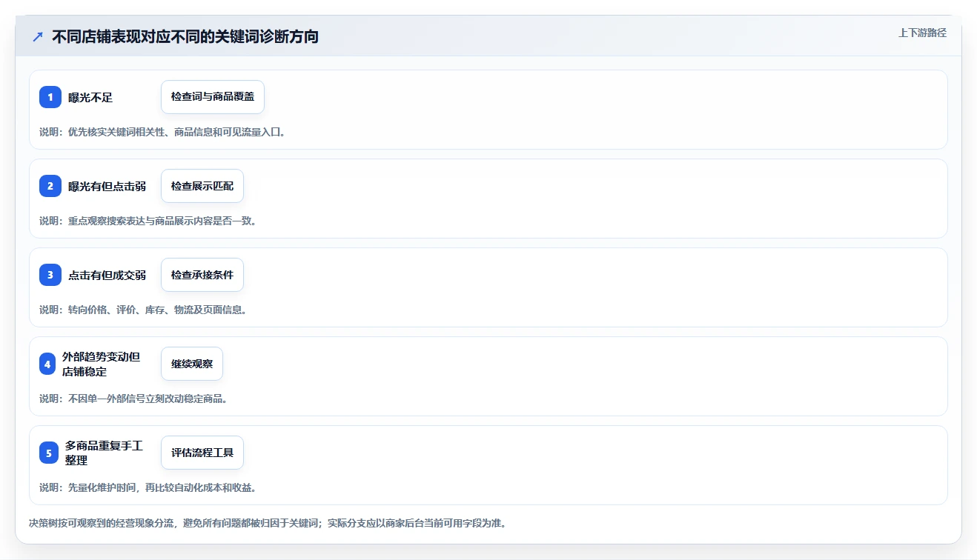Click the 继续观察 button
This screenshot has height=560, width=977.
[x=192, y=364]
